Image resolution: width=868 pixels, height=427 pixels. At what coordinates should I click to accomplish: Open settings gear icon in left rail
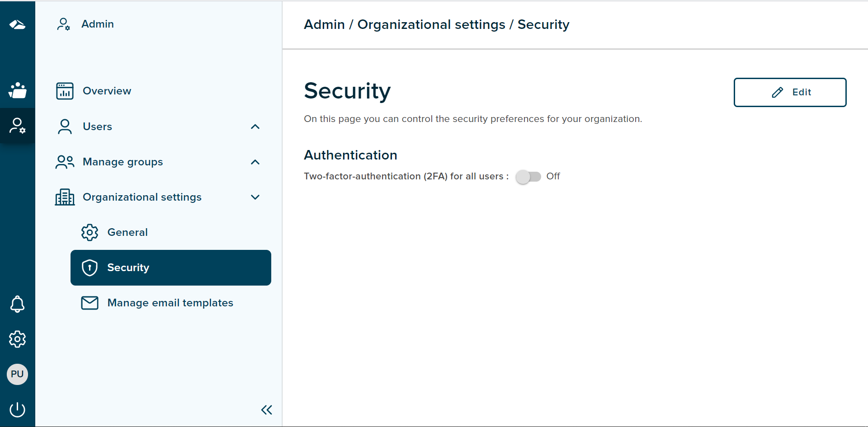pos(17,339)
